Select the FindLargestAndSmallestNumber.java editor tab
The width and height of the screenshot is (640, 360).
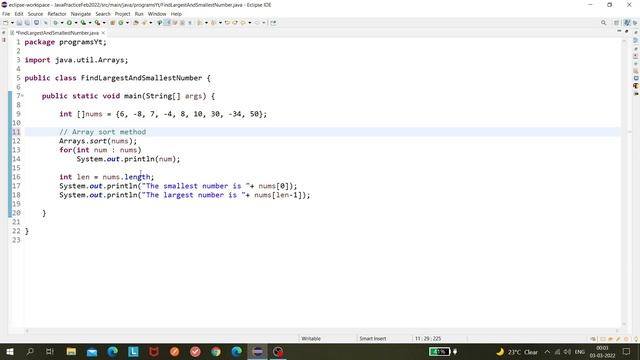[58, 33]
